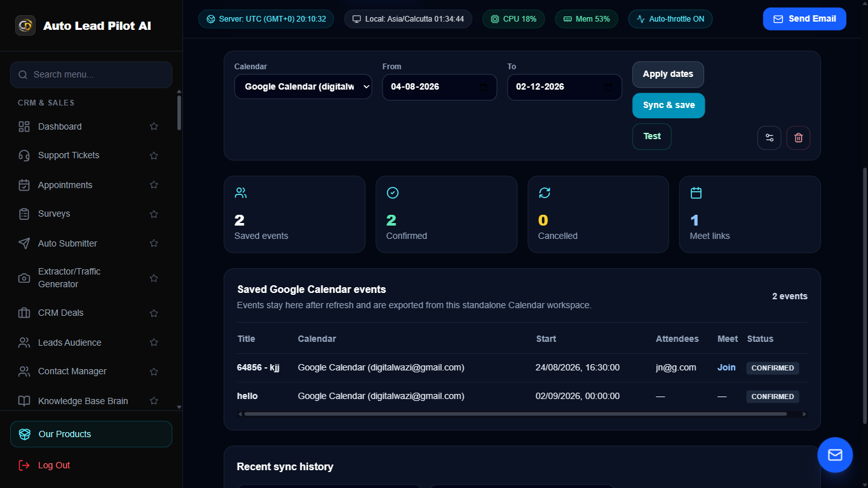Click CONFIRMED status badge for 64856 - kjj
The image size is (868, 488).
[x=773, y=368]
